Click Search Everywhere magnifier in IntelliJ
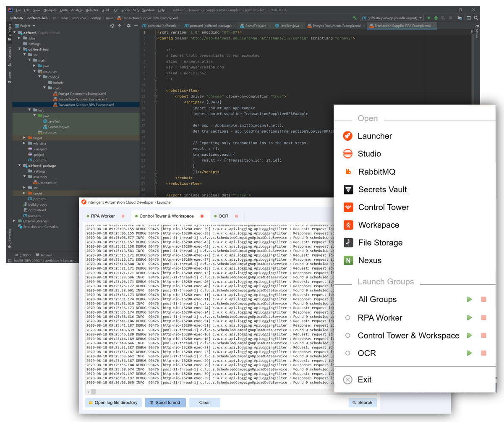This screenshot has width=504, height=422. (x=476, y=18)
